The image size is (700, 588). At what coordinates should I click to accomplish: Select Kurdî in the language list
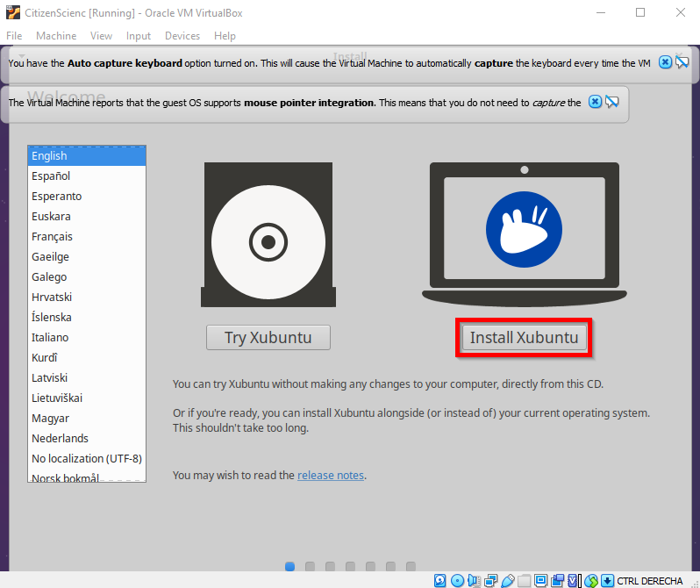pos(87,357)
